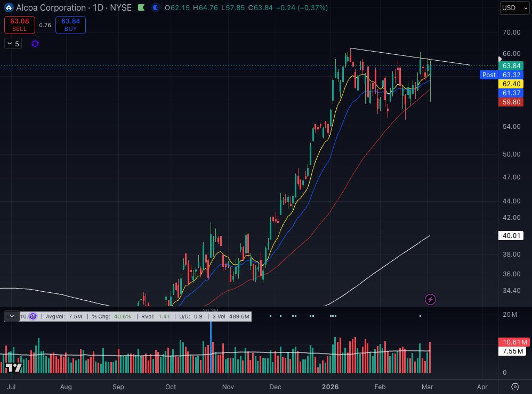
Task: Click the green 63.84 last price label
Action: coord(511,65)
